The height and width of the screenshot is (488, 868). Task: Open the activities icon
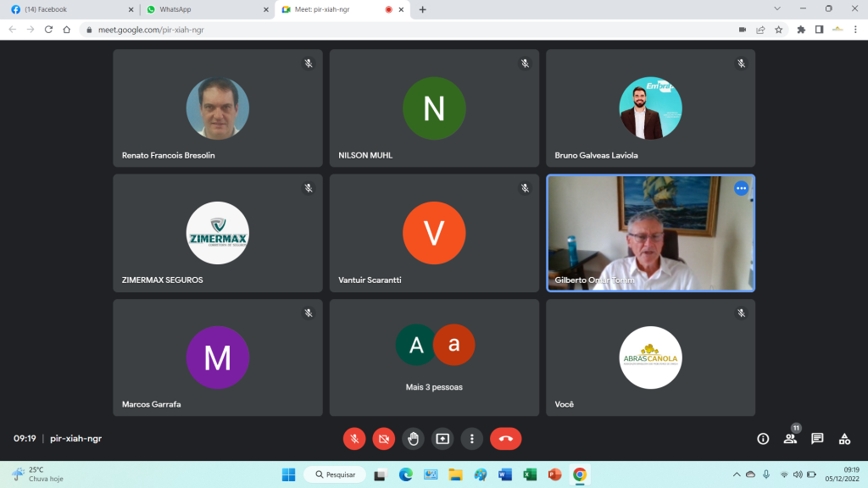[x=844, y=439]
